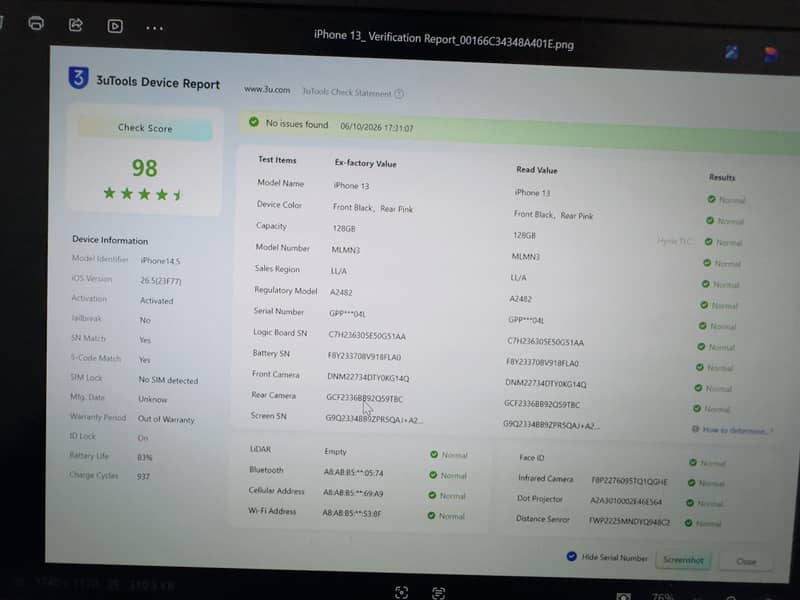800x600 pixels.
Task: Open the www.3u.com link
Action: tap(267, 90)
